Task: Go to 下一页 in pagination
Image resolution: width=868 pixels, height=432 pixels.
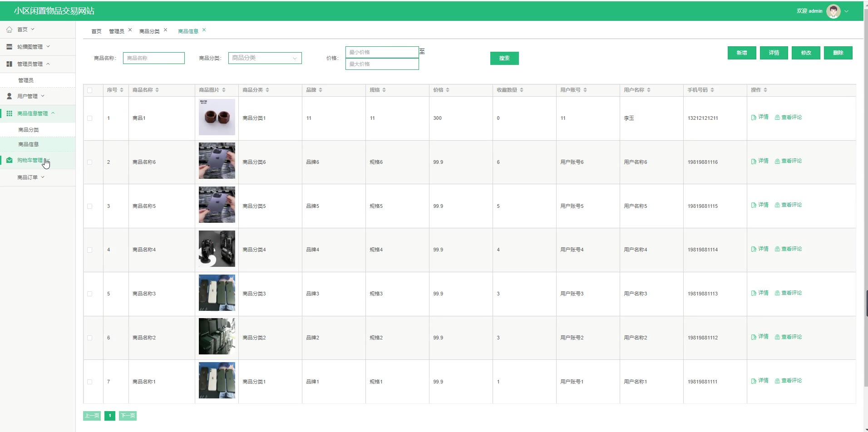Action: click(128, 416)
